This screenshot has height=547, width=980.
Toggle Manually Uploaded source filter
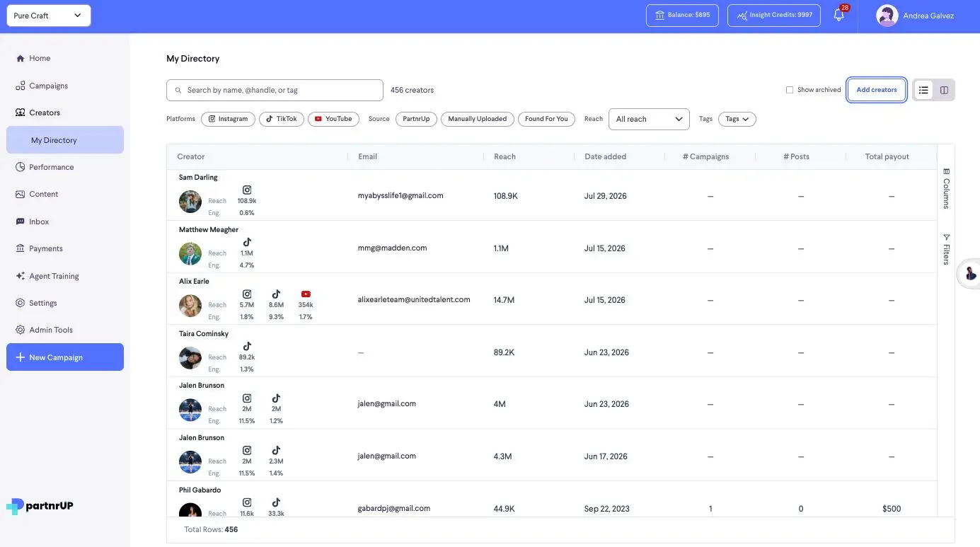coord(478,119)
